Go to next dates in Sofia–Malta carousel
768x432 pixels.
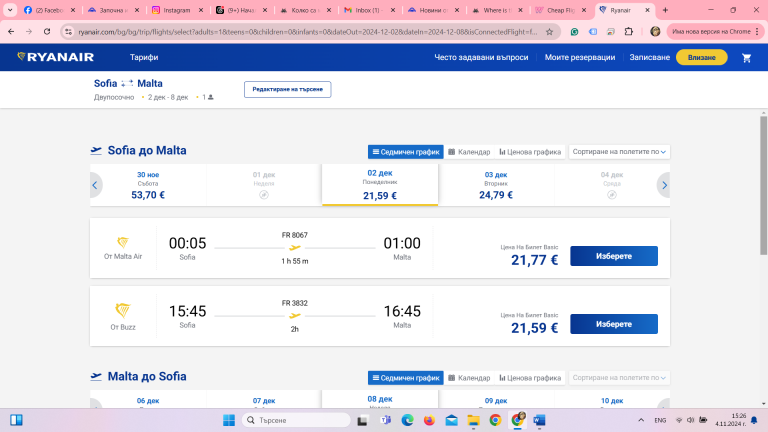click(x=663, y=185)
